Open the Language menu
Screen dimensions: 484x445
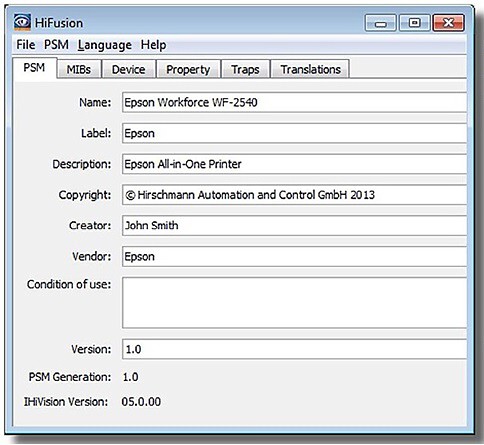pyautogui.click(x=105, y=45)
